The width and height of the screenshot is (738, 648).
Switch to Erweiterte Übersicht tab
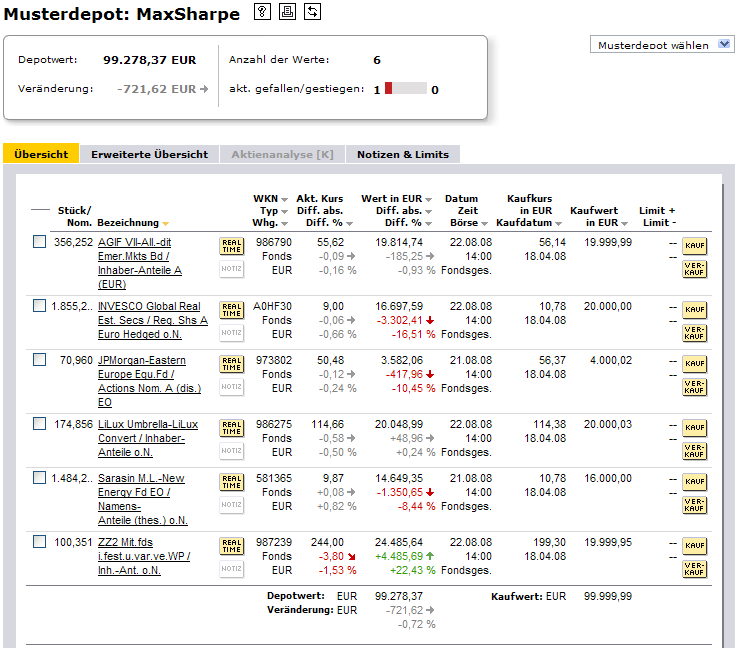click(149, 154)
